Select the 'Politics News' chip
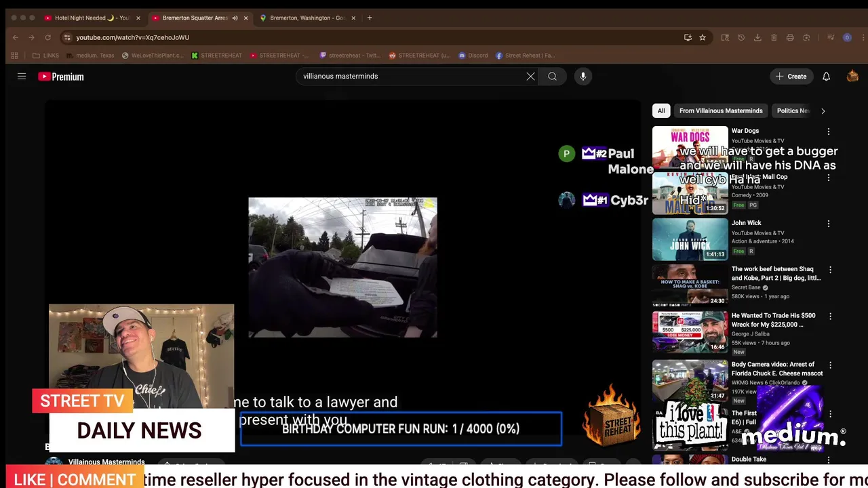 point(793,110)
